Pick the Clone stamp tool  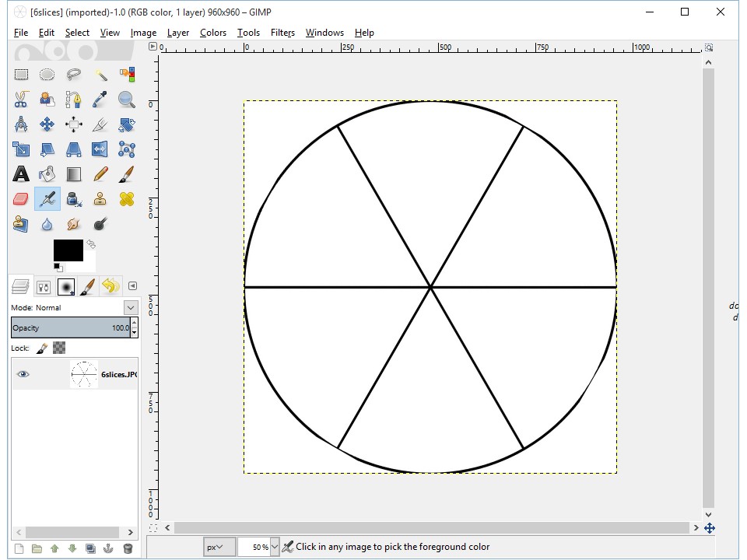(x=100, y=198)
